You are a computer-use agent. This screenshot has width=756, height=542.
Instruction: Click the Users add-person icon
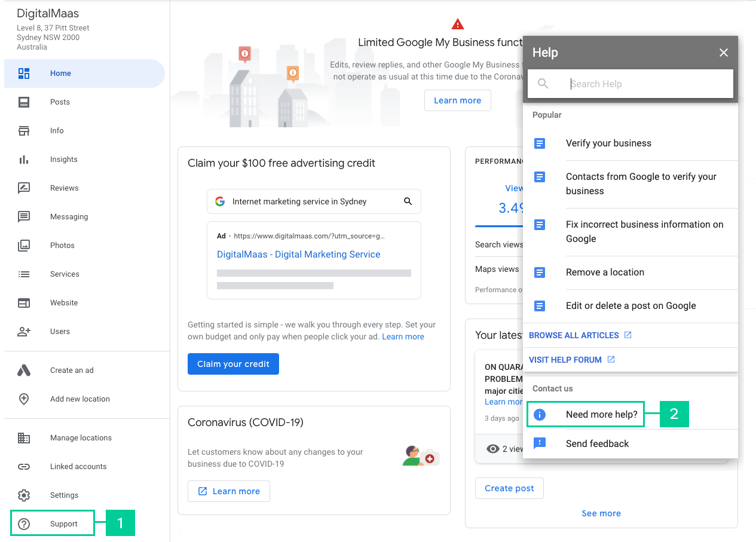pos(24,332)
